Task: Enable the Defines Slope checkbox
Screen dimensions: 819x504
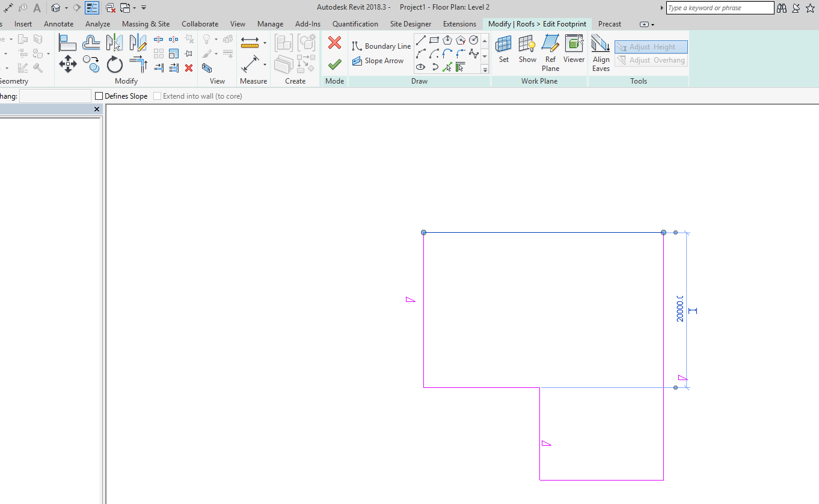Action: (98, 96)
